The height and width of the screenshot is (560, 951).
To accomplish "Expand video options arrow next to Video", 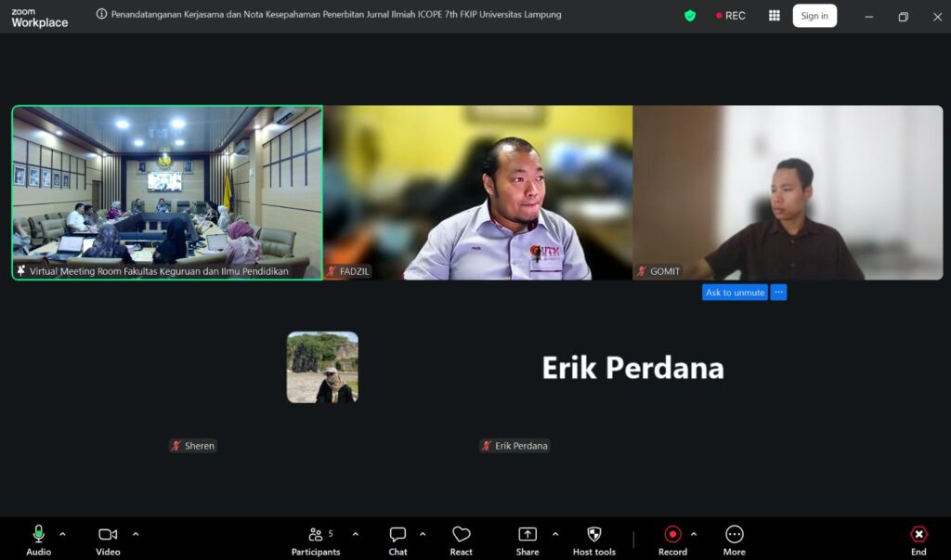I will coord(136,535).
